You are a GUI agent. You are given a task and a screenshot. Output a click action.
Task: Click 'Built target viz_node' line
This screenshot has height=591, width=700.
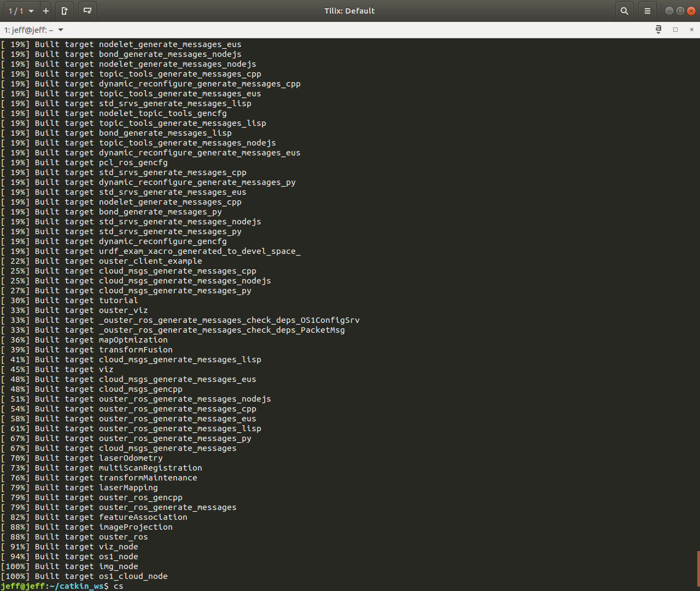tap(69, 547)
